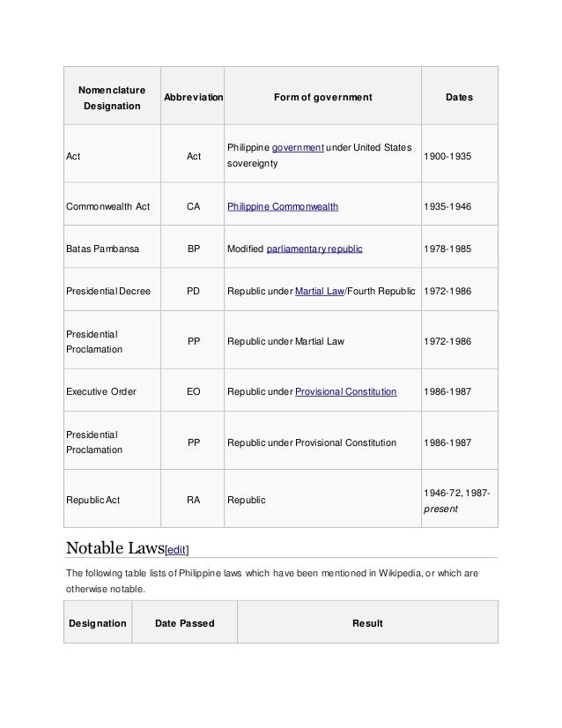Open the Martial Law link
This screenshot has width=562, height=728.
pyautogui.click(x=319, y=291)
